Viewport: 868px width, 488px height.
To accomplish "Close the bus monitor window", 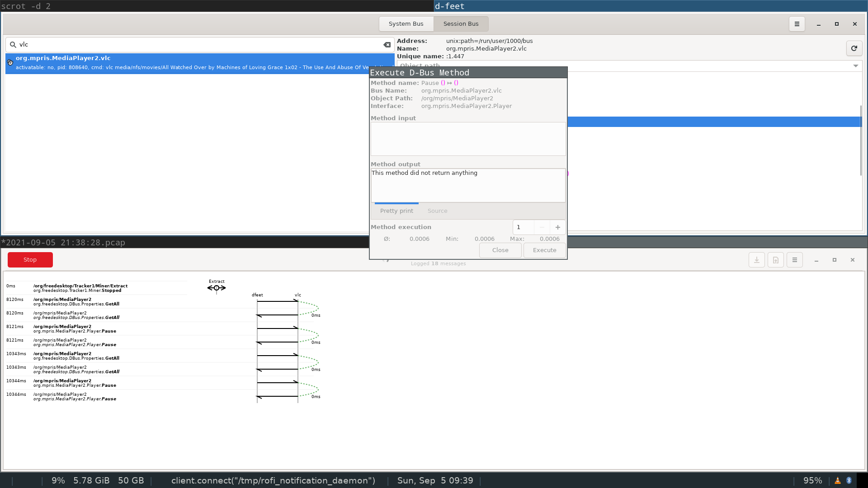I will tap(853, 260).
